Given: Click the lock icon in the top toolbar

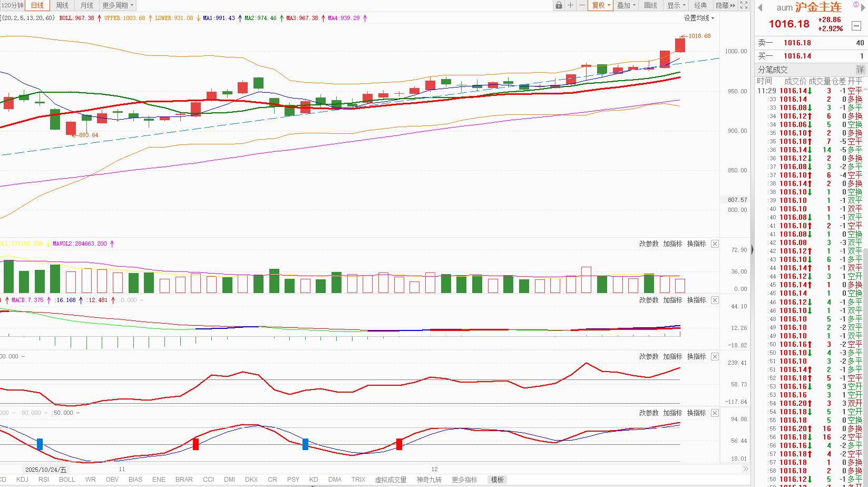Looking at the screenshot, I should point(559,5).
